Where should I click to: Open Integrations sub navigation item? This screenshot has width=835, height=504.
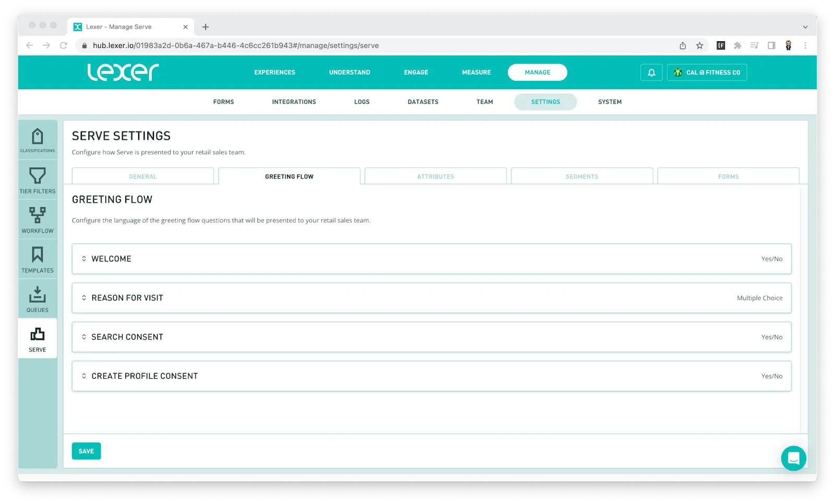coord(294,102)
